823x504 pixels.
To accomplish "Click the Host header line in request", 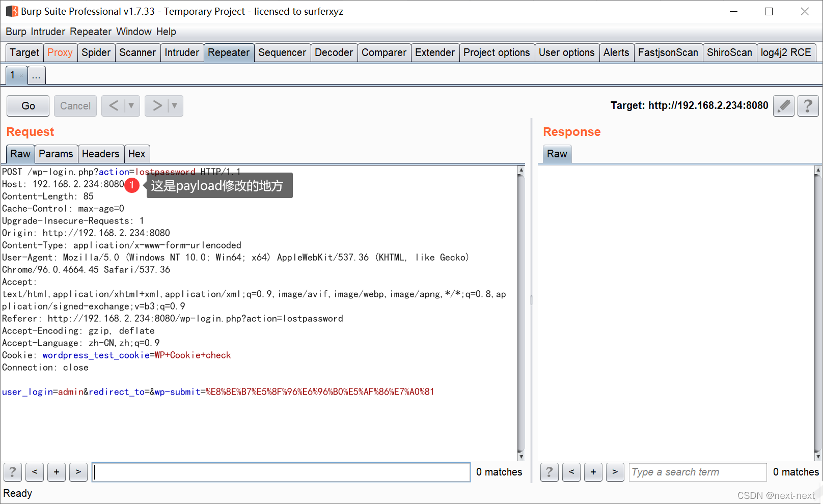I will tap(63, 184).
